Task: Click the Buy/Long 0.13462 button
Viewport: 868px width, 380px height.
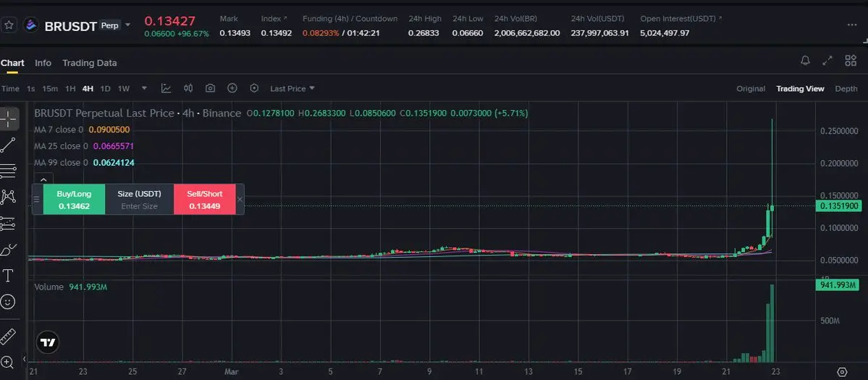Action: 74,200
